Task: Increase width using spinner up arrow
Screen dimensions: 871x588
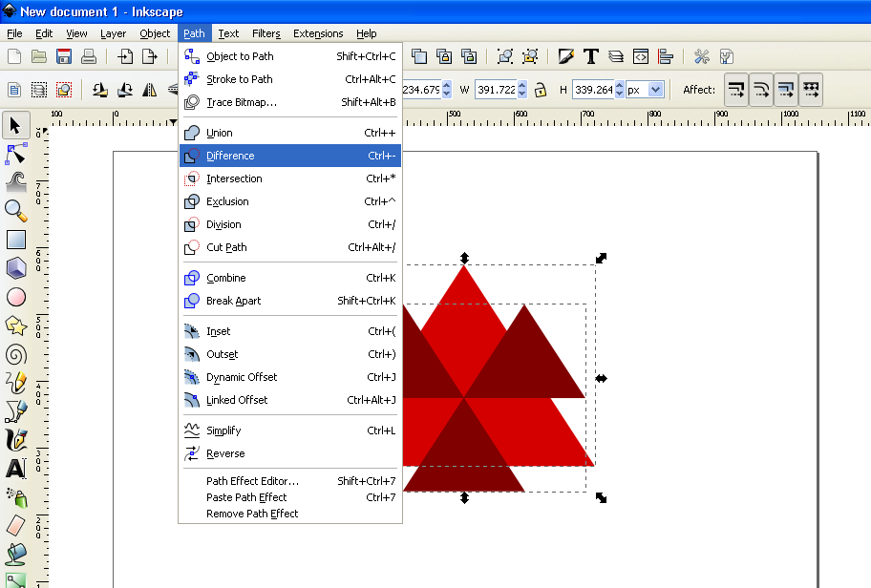Action: pyautogui.click(x=521, y=85)
